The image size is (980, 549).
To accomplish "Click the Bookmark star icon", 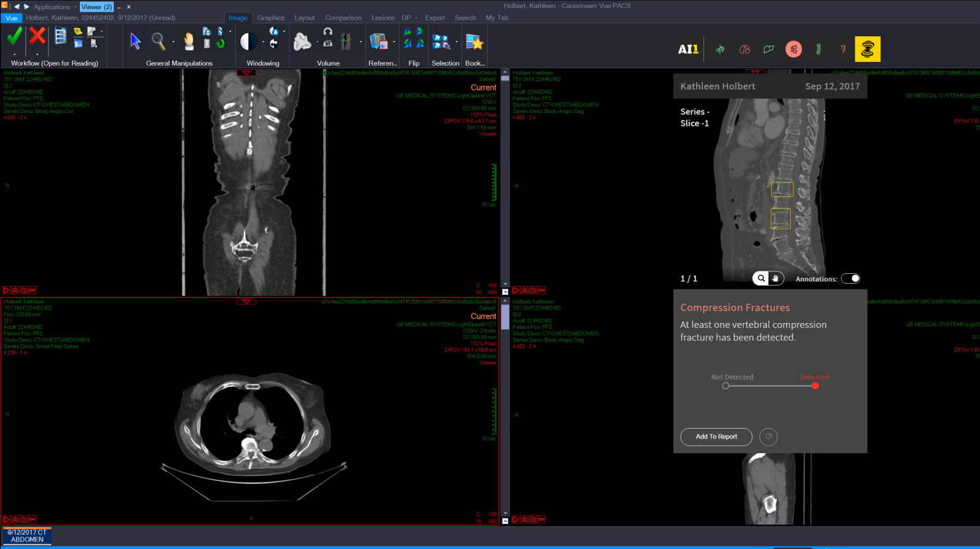I will click(474, 42).
